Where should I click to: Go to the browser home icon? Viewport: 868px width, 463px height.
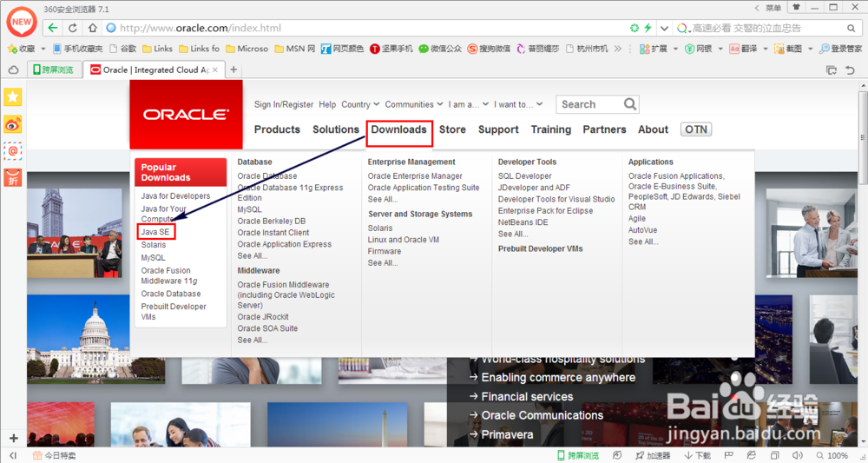click(x=93, y=28)
